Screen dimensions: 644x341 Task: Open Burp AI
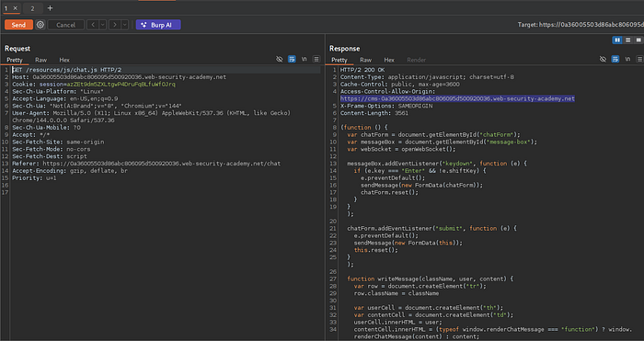tap(158, 25)
